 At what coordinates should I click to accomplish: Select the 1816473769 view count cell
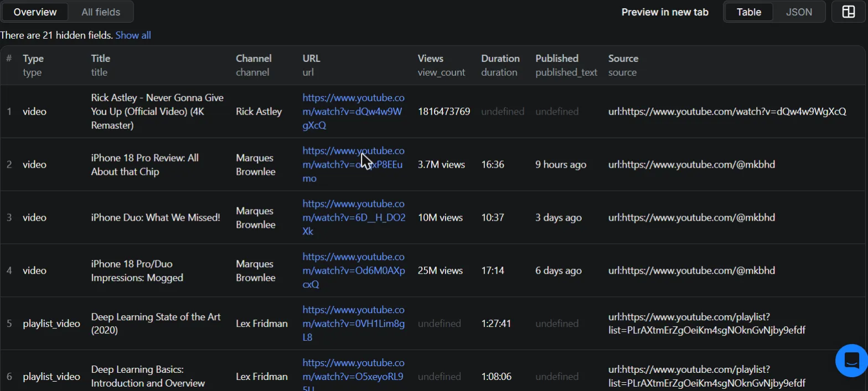(444, 112)
